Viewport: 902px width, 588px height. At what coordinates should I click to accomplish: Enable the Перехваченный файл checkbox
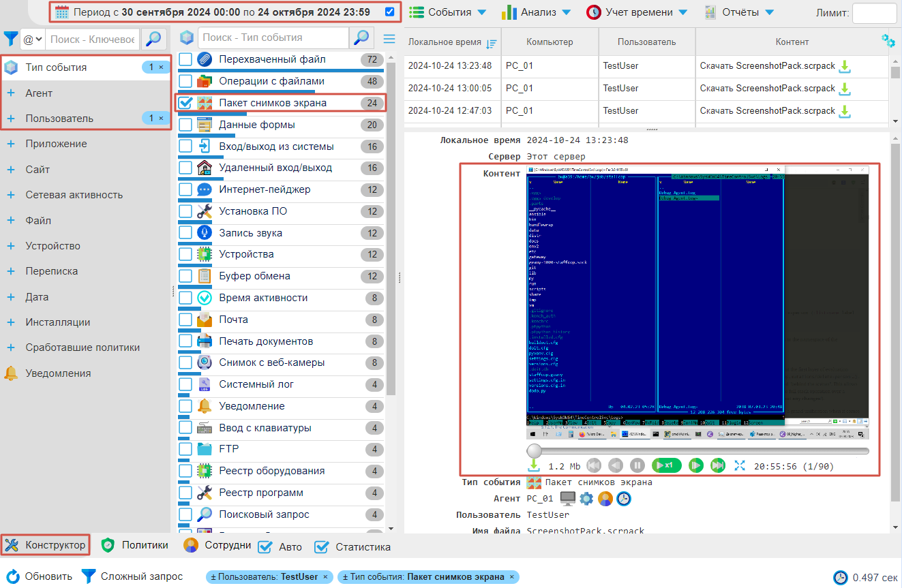[x=185, y=59]
